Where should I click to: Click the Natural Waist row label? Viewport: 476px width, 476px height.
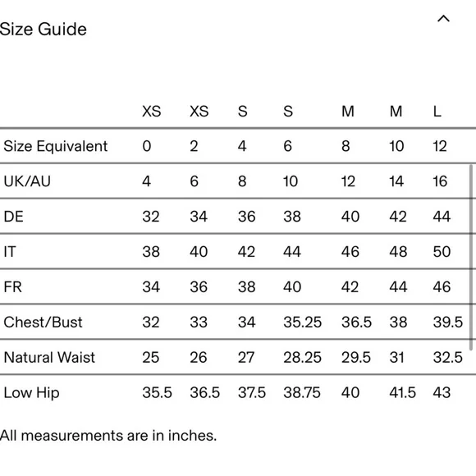point(49,357)
